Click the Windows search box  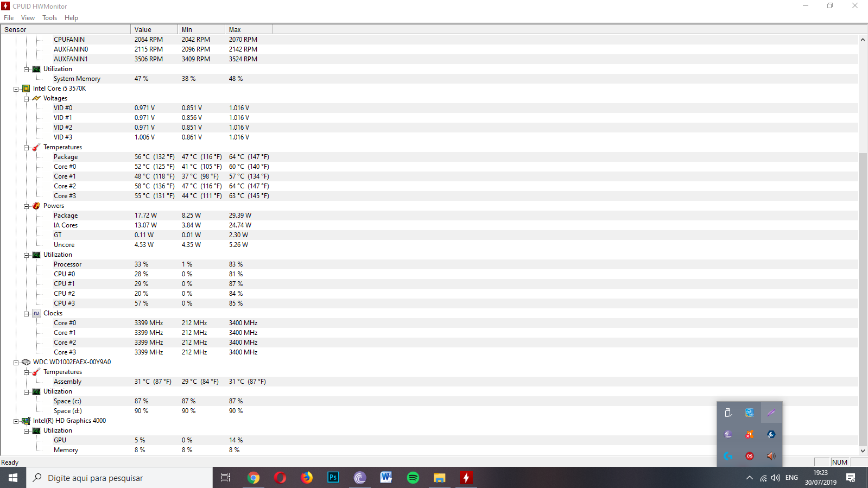119,478
